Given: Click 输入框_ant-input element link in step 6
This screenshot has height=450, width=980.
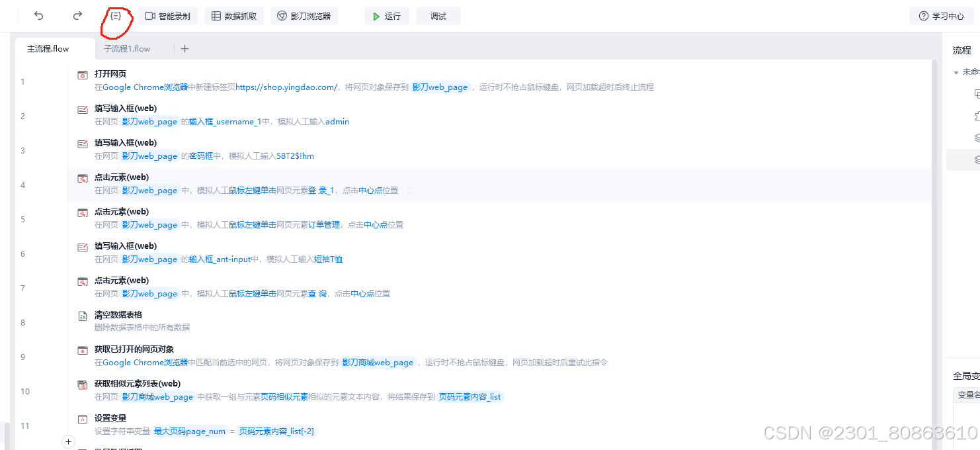Looking at the screenshot, I should pyautogui.click(x=220, y=259).
